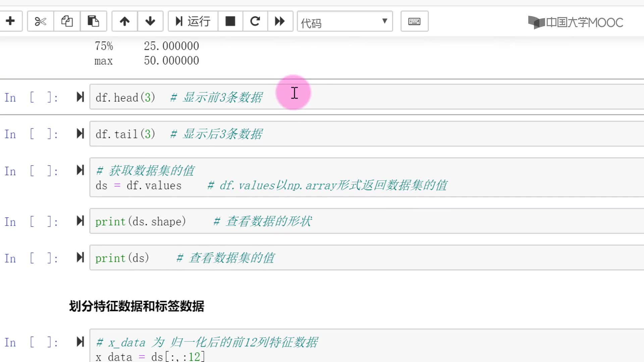Place cursor in the ds = df.values line
644x362 pixels.
pyautogui.click(x=139, y=185)
